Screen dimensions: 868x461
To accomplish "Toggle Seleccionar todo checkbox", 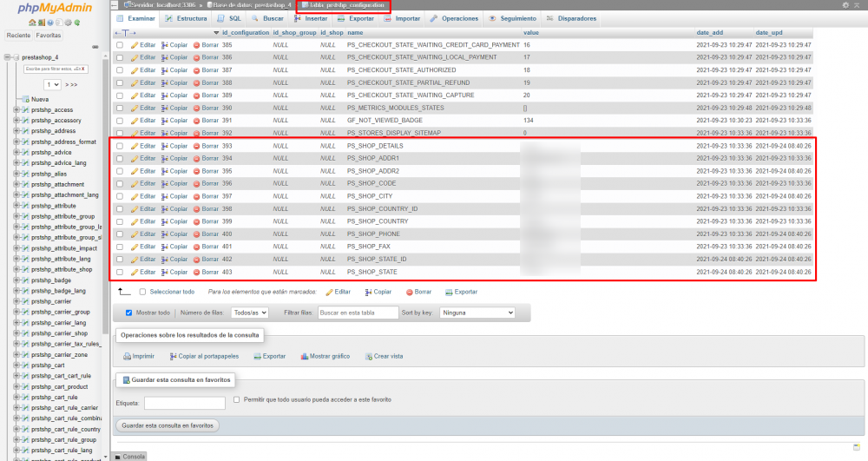I will point(143,293).
